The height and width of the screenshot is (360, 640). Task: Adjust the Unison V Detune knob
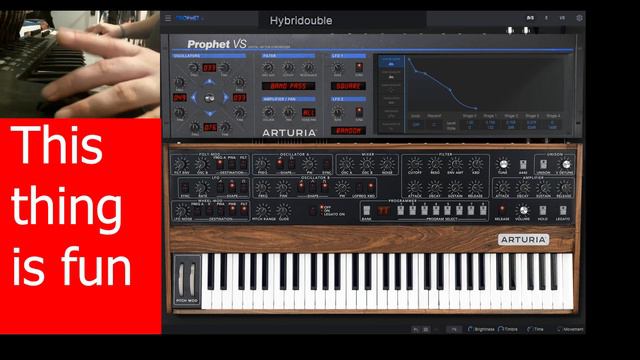[x=565, y=164]
